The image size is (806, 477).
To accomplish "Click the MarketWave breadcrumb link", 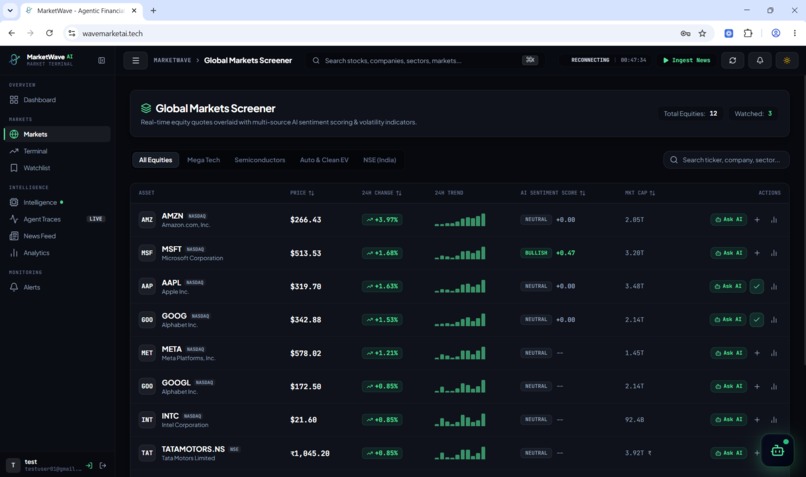I will (x=172, y=60).
